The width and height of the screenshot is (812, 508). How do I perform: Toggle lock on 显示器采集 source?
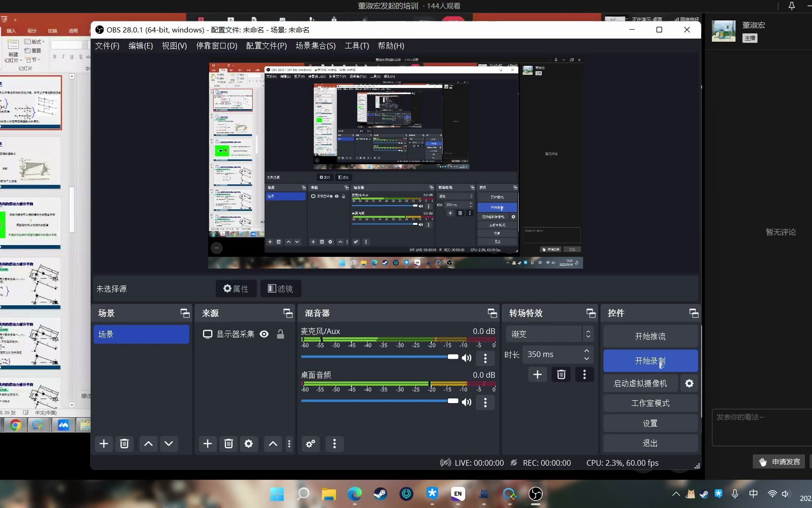(281, 334)
